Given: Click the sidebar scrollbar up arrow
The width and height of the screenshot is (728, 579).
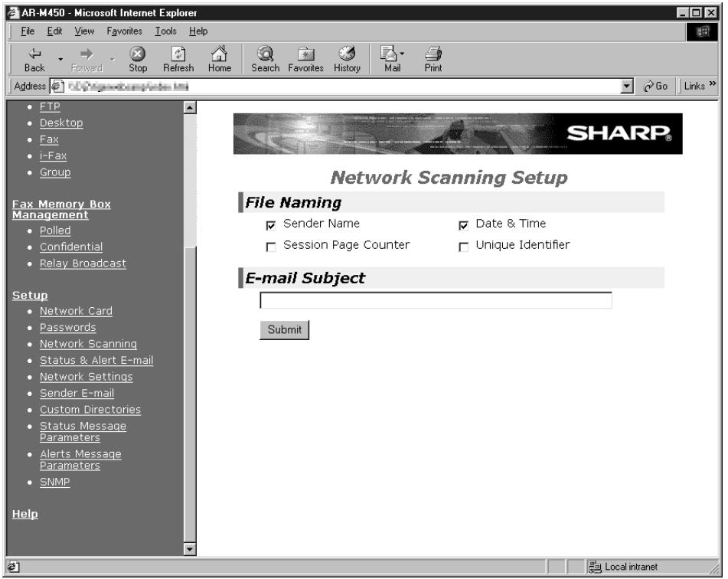Looking at the screenshot, I should [190, 107].
